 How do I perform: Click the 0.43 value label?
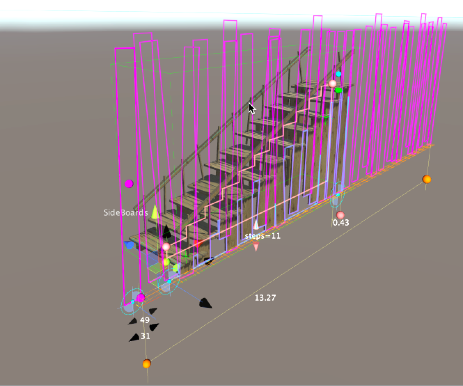pyautogui.click(x=341, y=223)
